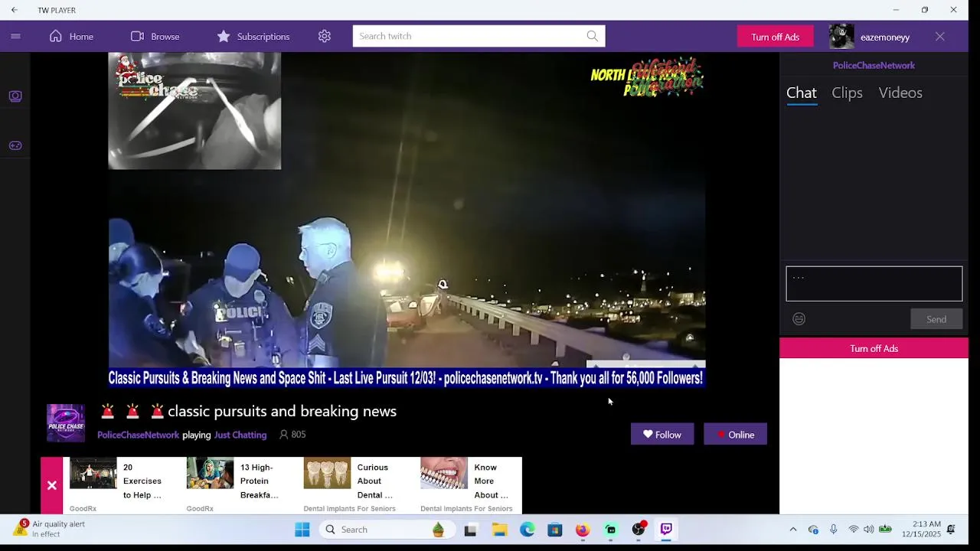Go back using the title bar arrow
Viewport: 980px width, 551px height.
[x=14, y=10]
